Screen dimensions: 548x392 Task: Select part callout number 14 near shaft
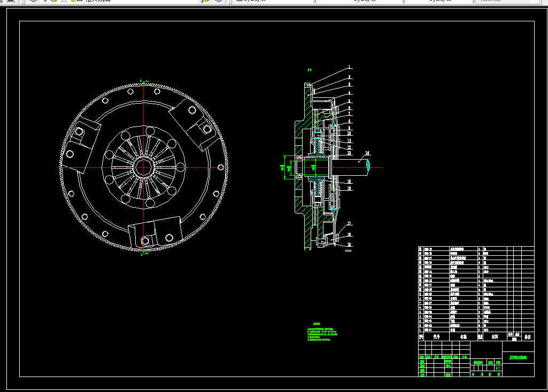click(x=367, y=153)
